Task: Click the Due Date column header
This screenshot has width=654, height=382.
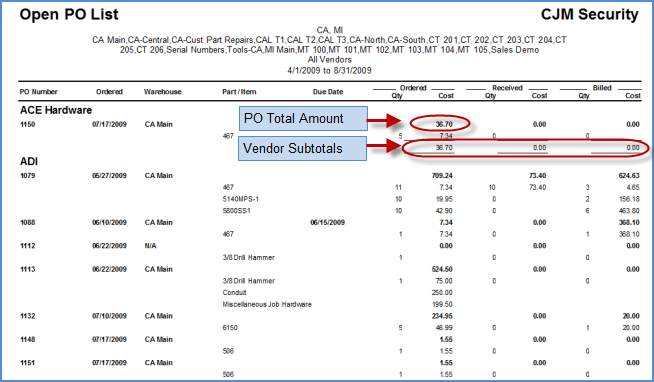Action: click(328, 92)
